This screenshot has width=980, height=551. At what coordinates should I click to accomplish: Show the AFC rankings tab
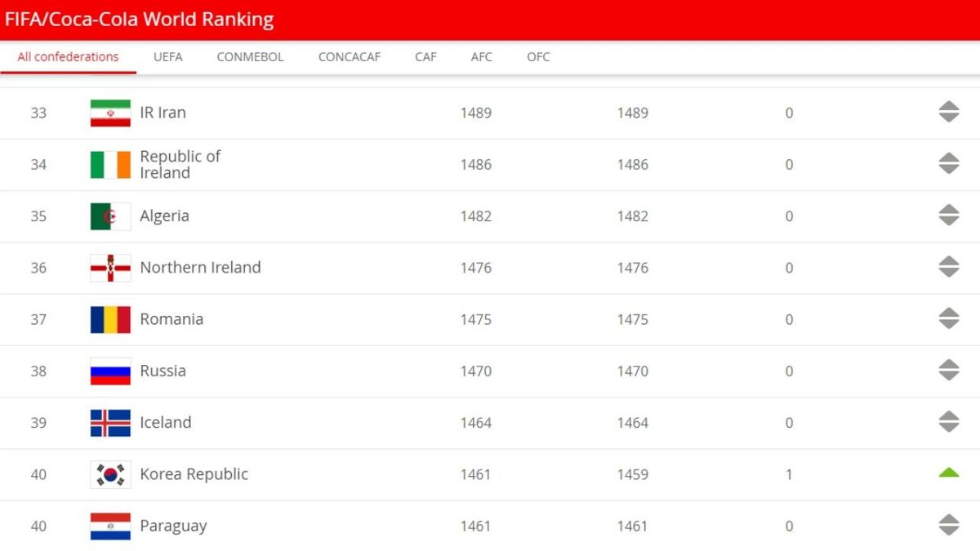[482, 57]
